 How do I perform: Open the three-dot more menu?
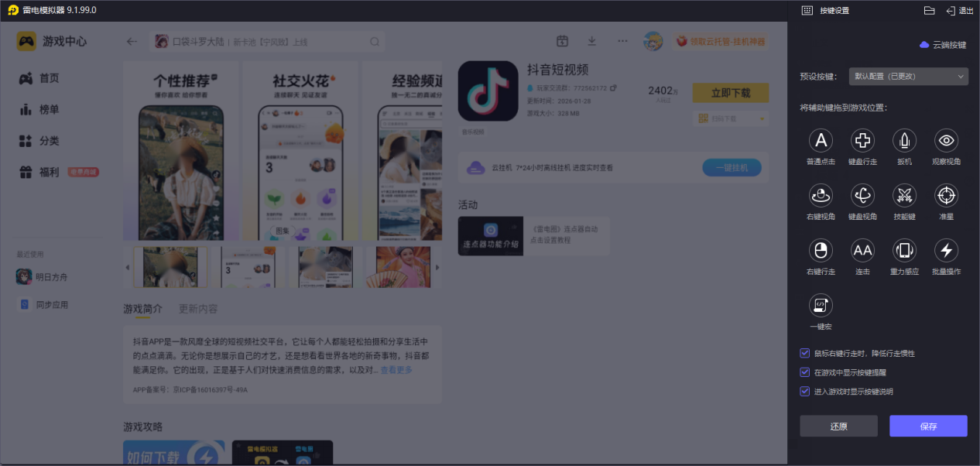point(622,41)
